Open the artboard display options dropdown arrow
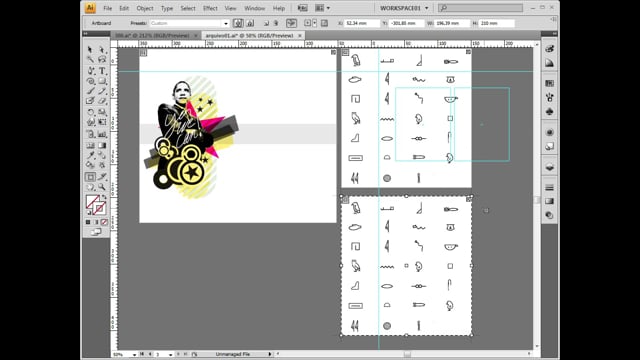Screen dimensions: 640x360 tap(314, 23)
